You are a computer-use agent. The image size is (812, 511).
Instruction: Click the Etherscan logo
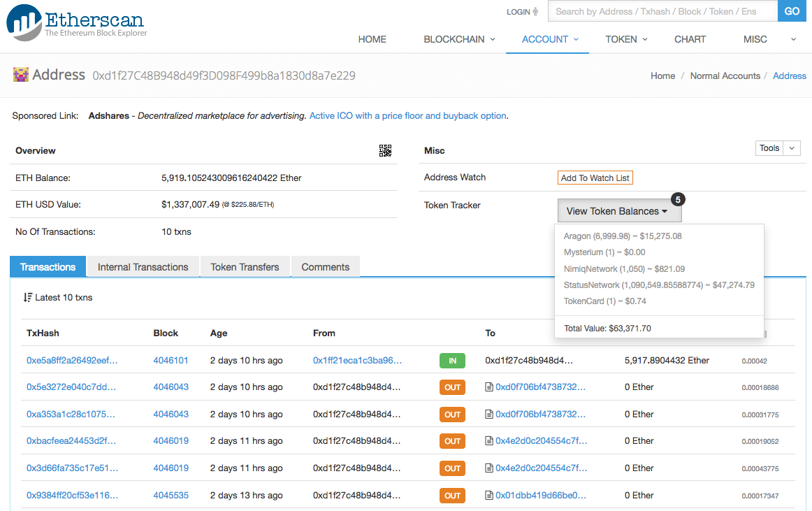[x=77, y=22]
